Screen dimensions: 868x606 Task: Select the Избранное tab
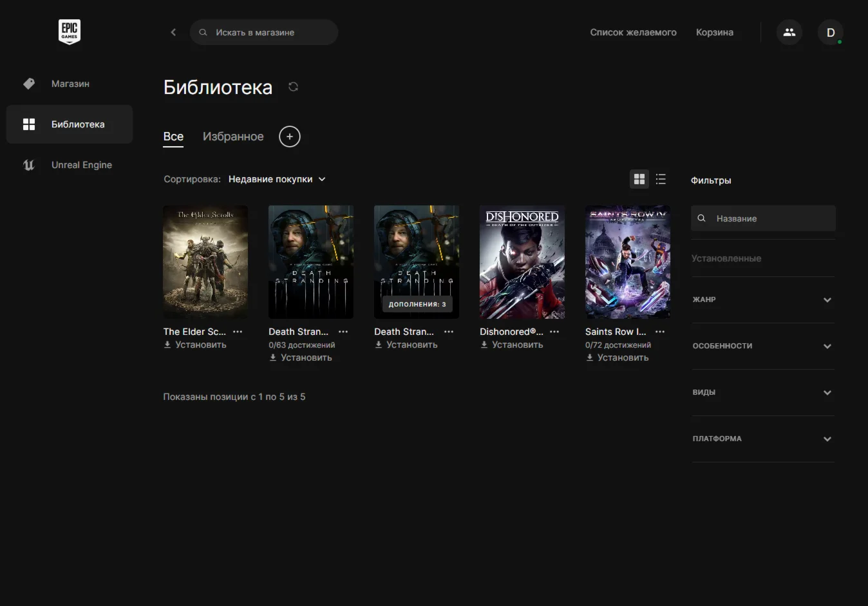click(x=233, y=137)
